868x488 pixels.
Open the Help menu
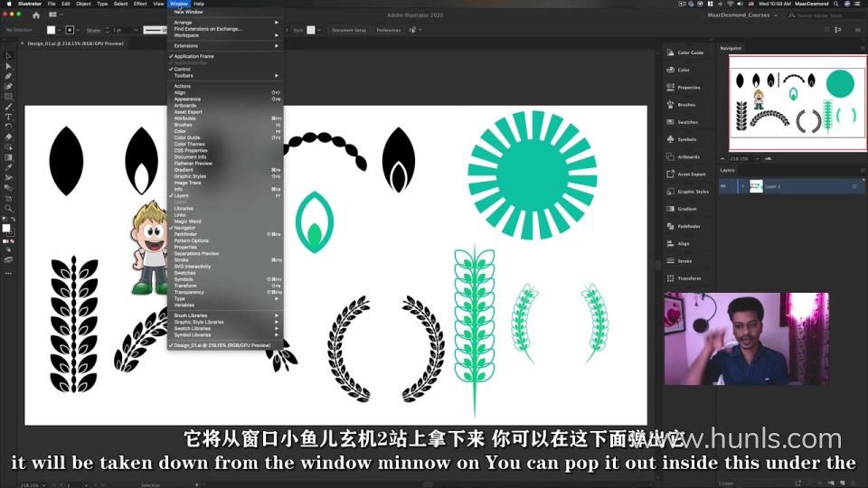point(199,4)
